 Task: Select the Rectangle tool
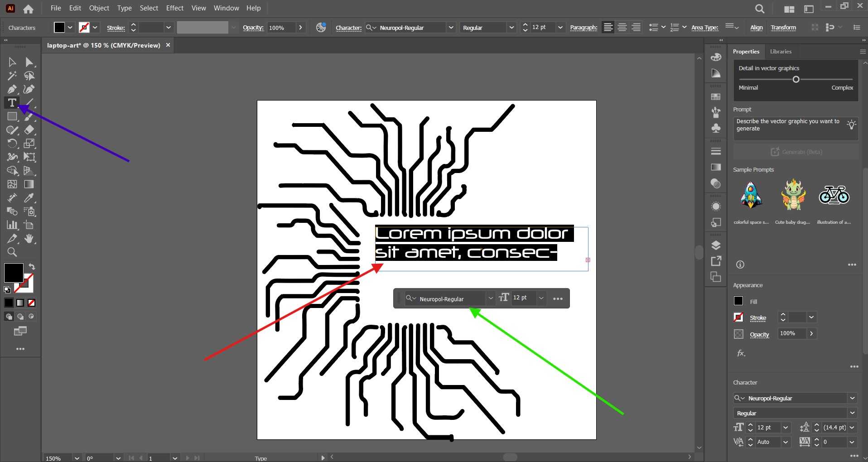tap(12, 116)
